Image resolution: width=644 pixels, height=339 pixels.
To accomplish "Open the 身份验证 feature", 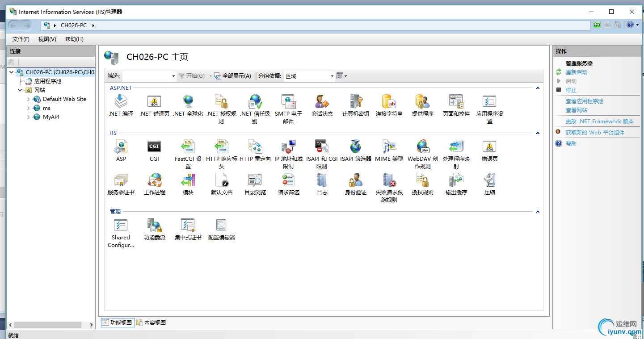I will point(355,184).
